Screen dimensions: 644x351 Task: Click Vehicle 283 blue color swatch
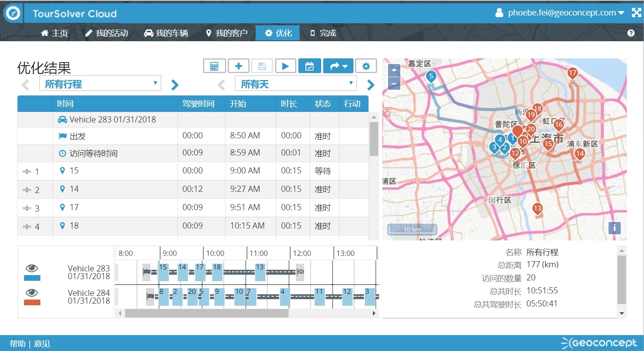32,278
